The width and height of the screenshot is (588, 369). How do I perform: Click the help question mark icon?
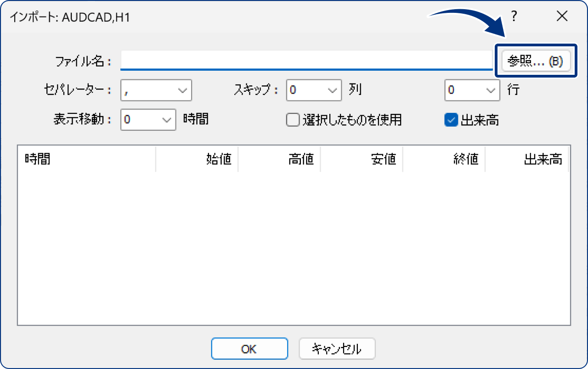click(x=513, y=16)
